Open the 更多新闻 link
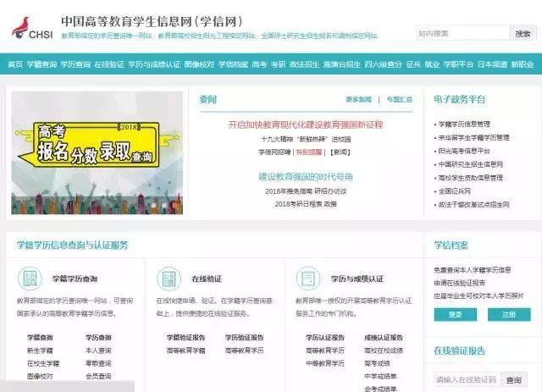This screenshot has height=392, width=542. (358, 100)
